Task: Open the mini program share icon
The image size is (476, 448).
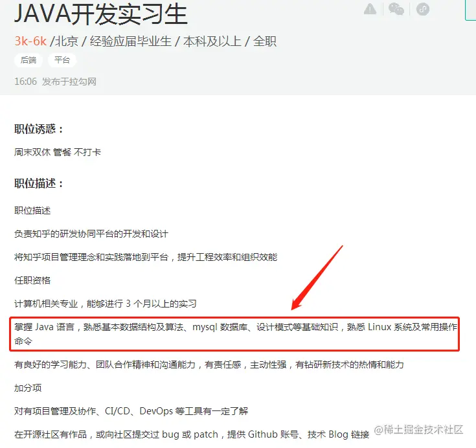Action: [422, 9]
